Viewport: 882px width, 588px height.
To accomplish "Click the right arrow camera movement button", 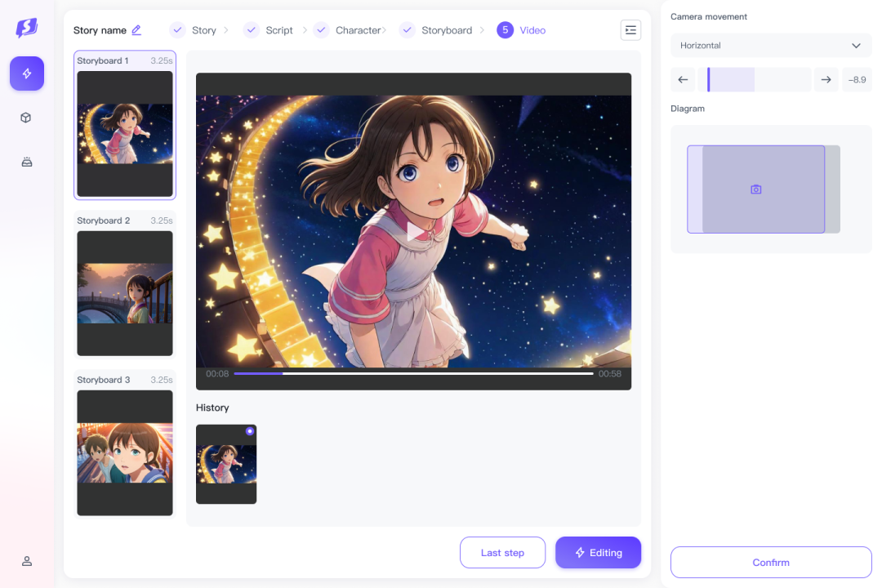I will click(826, 80).
